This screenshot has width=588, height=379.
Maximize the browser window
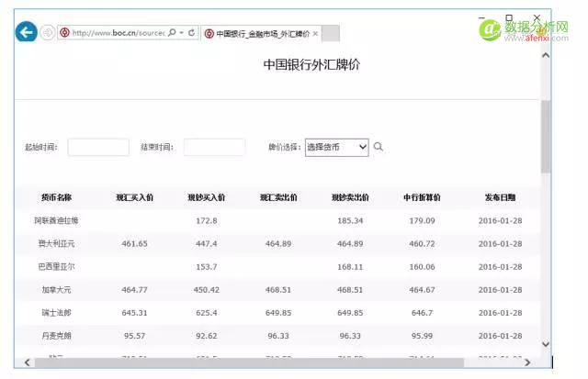[509, 17]
